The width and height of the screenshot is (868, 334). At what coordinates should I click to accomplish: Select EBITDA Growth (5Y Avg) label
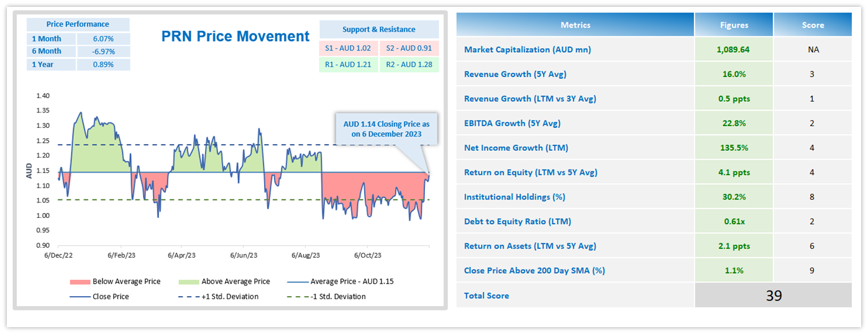click(513, 123)
